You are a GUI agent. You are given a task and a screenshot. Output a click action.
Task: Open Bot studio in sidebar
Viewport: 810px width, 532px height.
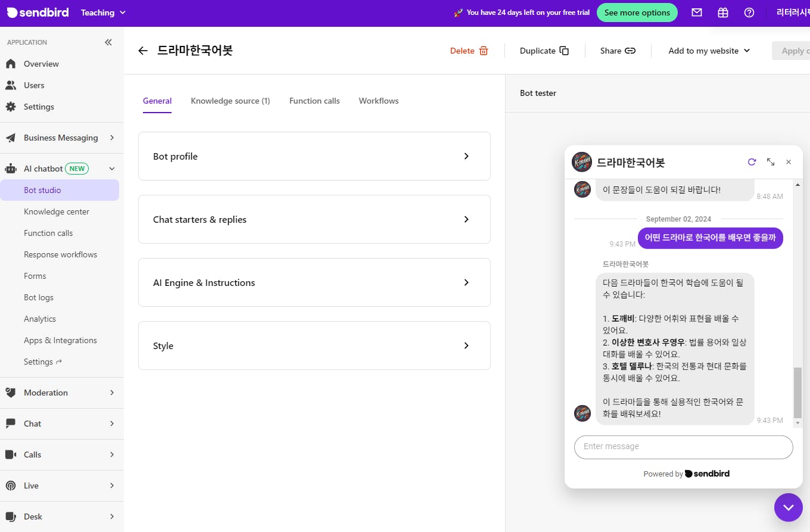click(60, 190)
